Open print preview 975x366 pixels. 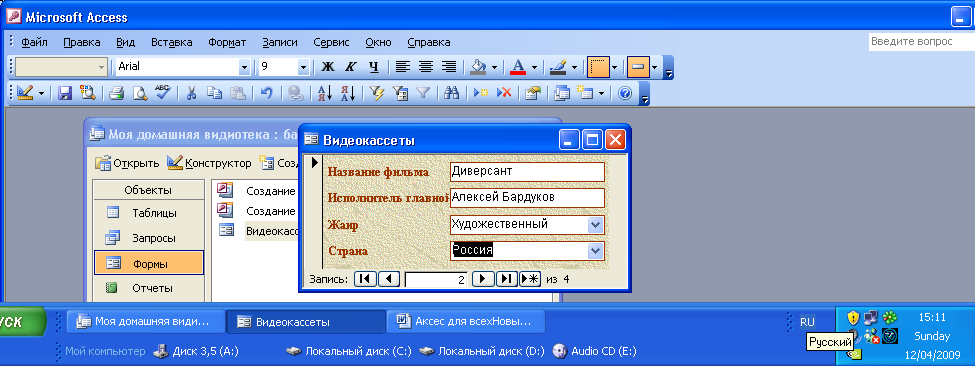[140, 93]
